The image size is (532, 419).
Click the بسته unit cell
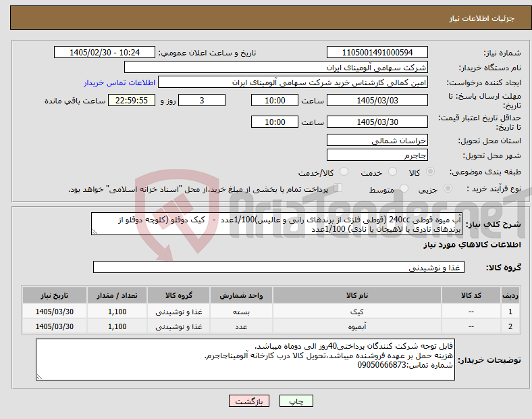pos(241,312)
